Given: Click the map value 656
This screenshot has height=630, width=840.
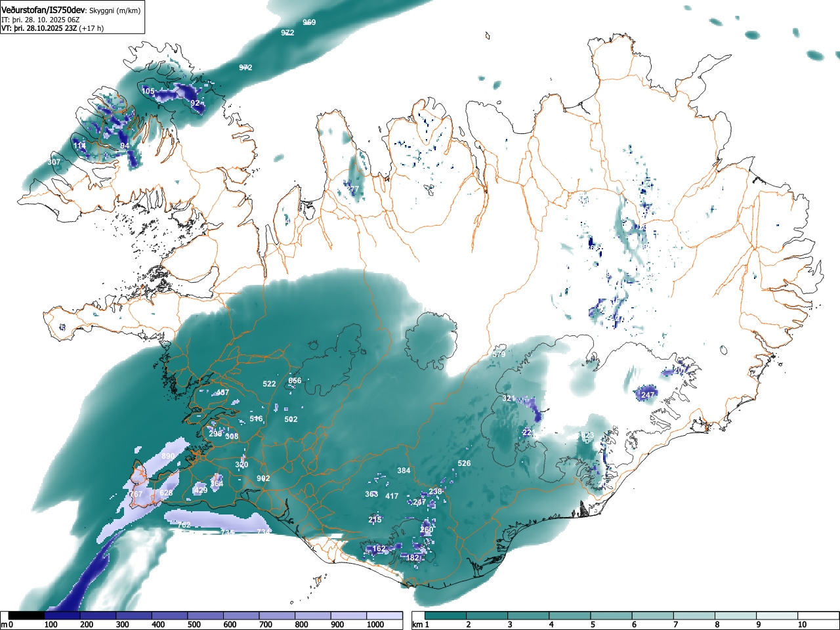Looking at the screenshot, I should point(295,381).
